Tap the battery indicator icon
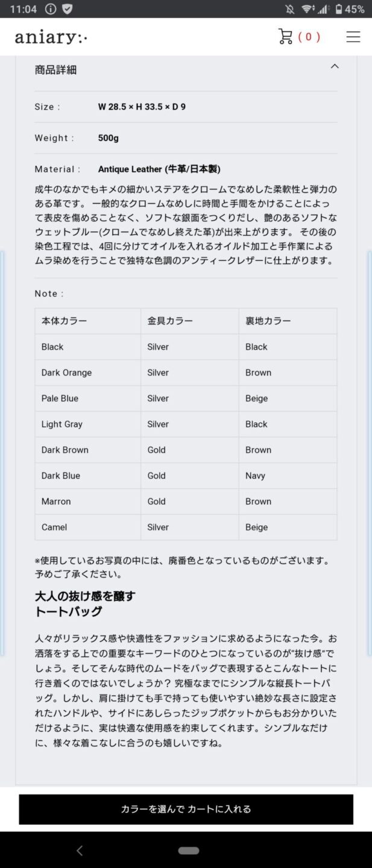Image resolution: width=372 pixels, height=868 pixels. coord(339,9)
